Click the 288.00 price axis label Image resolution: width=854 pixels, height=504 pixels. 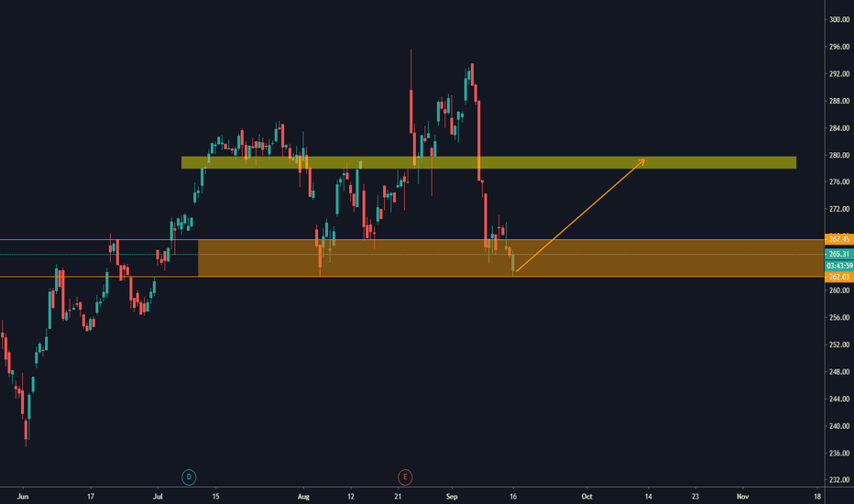tap(839, 101)
